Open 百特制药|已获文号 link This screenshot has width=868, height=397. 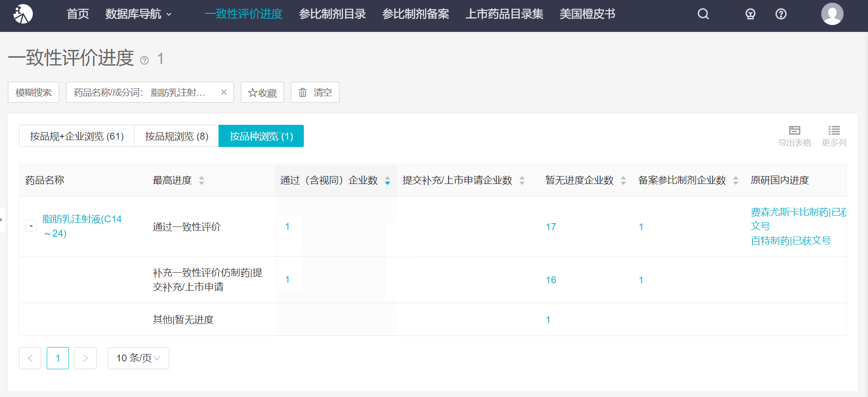791,241
